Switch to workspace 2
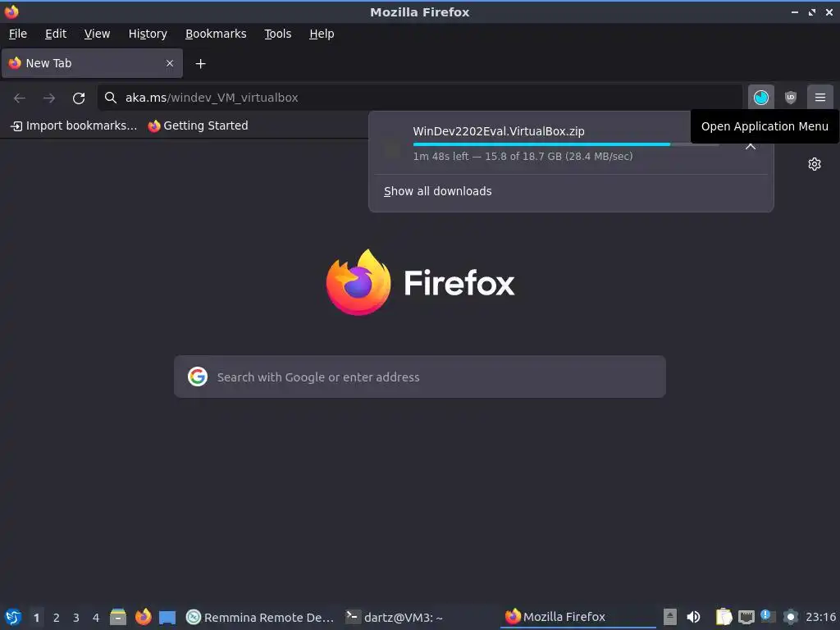Image resolution: width=840 pixels, height=630 pixels. (57, 618)
